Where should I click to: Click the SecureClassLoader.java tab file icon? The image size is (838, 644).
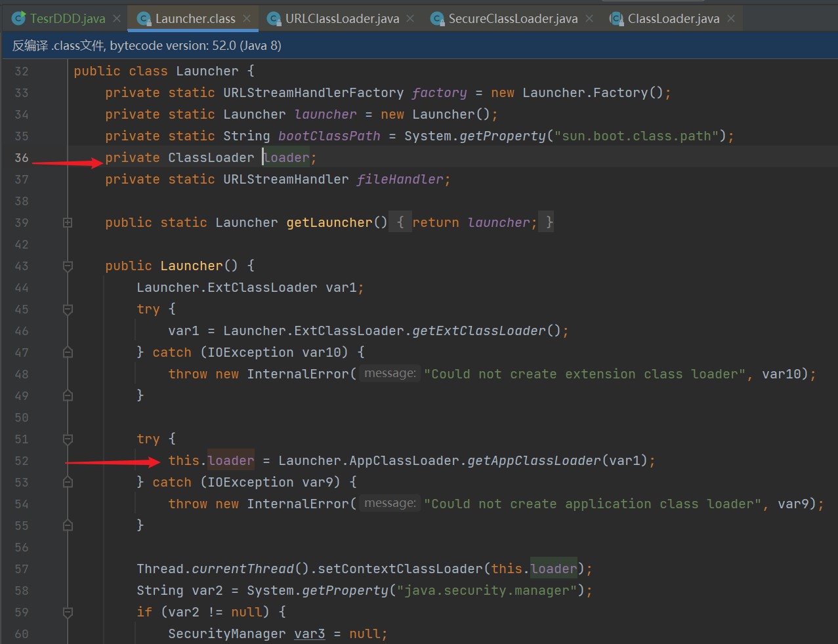[x=437, y=19]
